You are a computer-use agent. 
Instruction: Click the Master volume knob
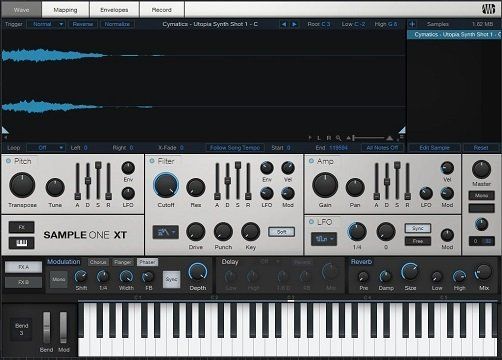[481, 169]
